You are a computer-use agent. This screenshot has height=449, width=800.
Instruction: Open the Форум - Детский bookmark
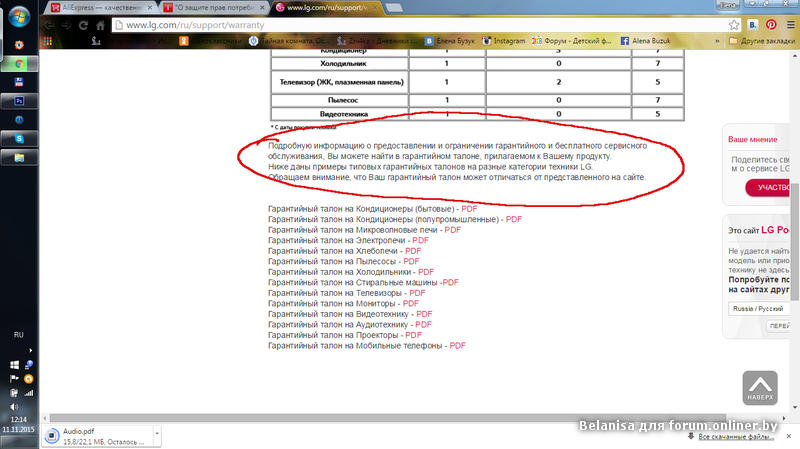coord(571,41)
